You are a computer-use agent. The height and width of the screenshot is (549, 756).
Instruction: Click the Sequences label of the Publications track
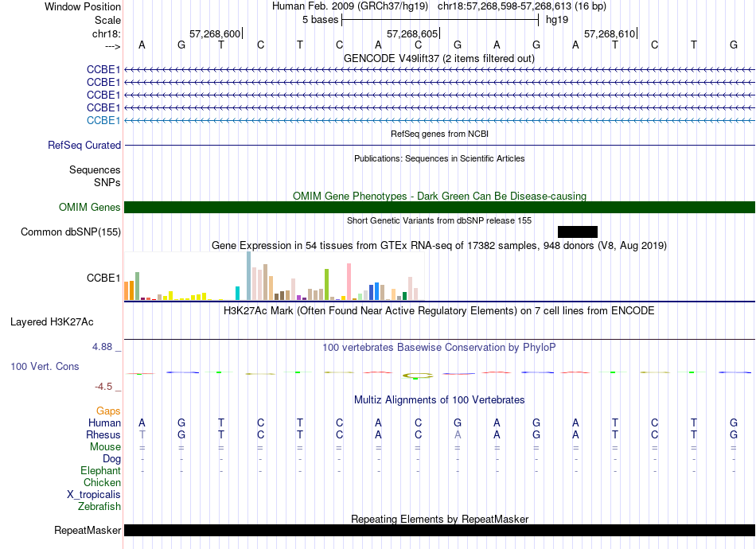(x=95, y=169)
